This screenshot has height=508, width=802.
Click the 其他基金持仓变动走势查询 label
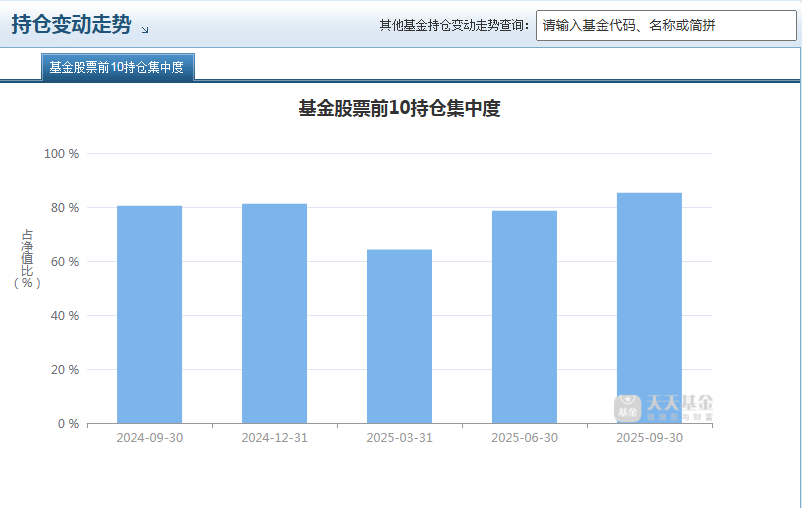tap(454, 25)
